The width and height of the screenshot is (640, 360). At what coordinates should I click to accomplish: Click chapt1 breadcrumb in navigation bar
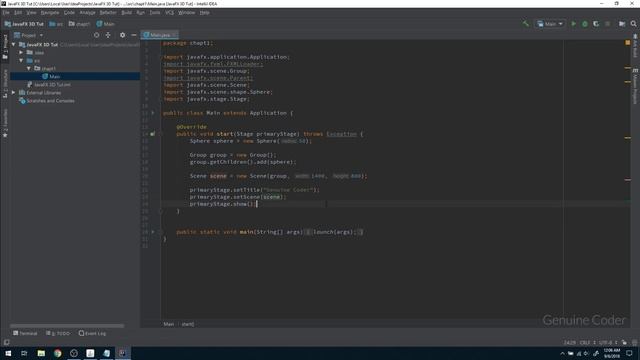point(80,24)
